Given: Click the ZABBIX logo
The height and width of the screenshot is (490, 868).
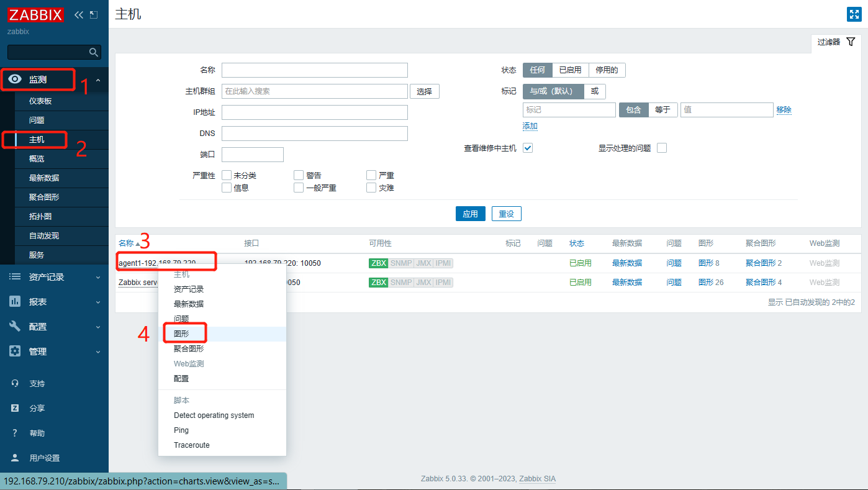Looking at the screenshot, I should tap(35, 14).
